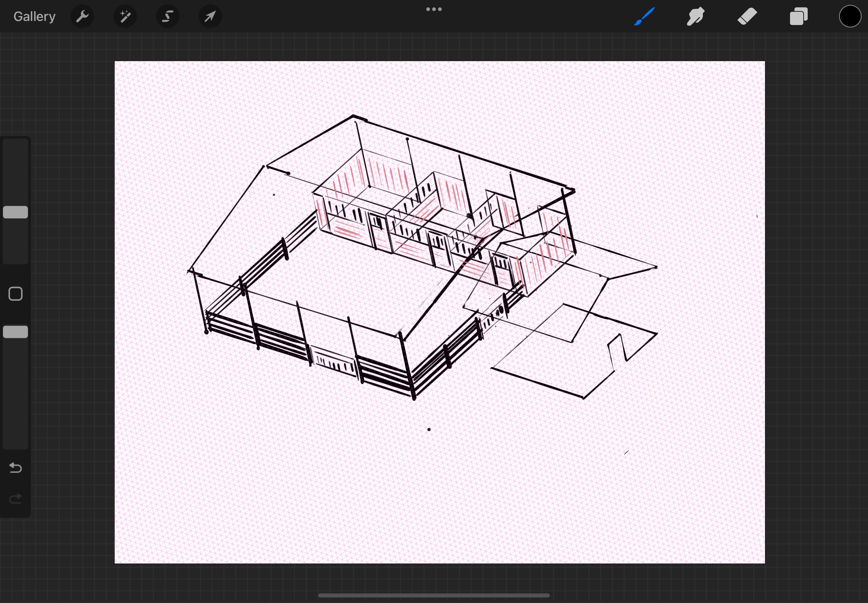Click the brush size slider handle
Viewport: 868px width, 603px height.
[x=15, y=212]
